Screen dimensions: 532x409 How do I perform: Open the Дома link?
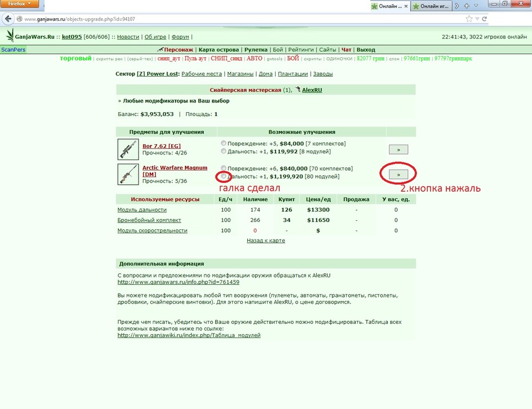click(x=265, y=74)
